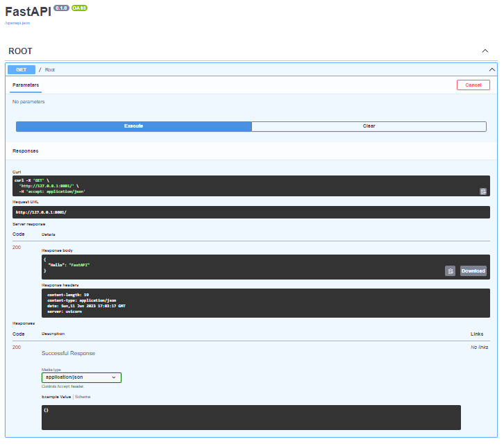Open the application/json media type dropdown
Screen dimensions: 504x446
tap(81, 377)
